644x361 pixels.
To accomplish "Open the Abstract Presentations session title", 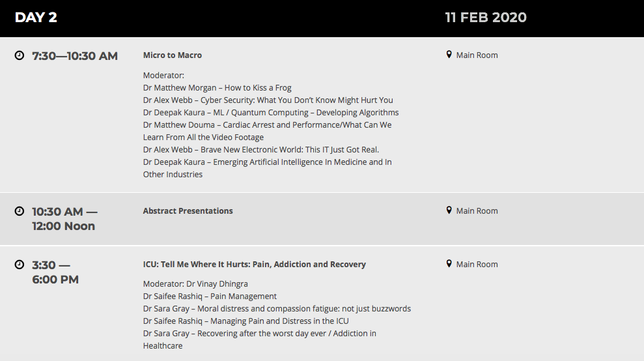I will (x=188, y=211).
